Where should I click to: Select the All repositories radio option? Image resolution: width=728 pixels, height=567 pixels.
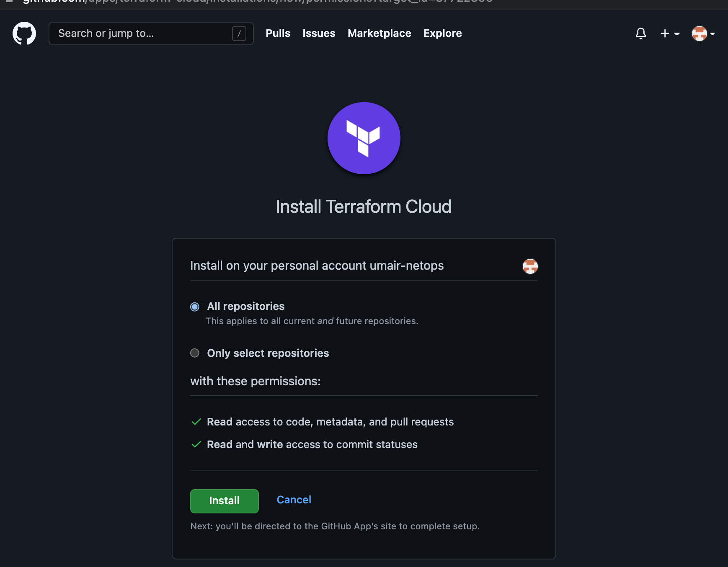click(195, 307)
